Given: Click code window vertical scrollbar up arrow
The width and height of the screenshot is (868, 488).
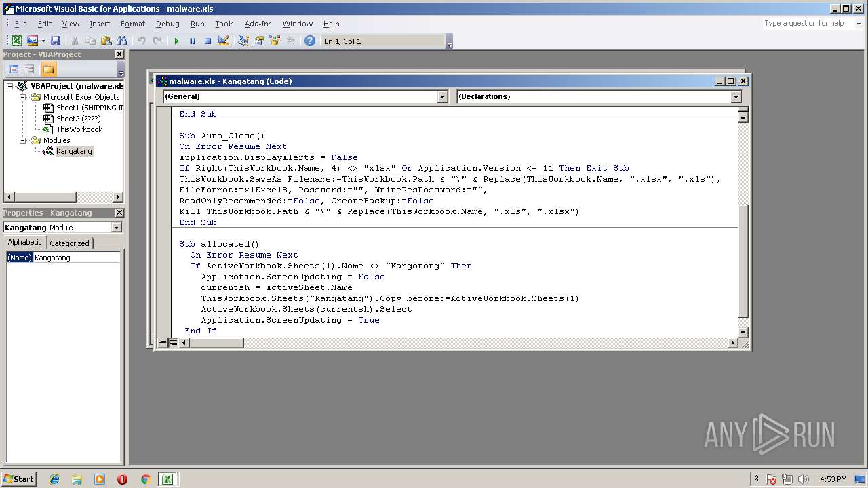Looking at the screenshot, I should (x=743, y=117).
